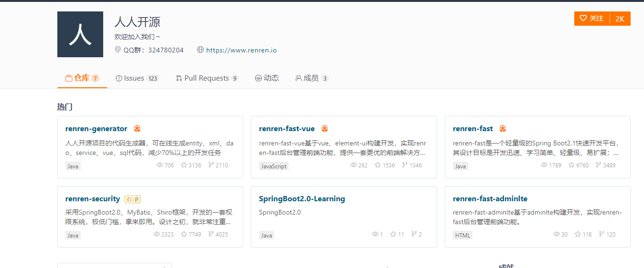This screenshot has width=644, height=268.
Task: Click the JavaScript language tag on renren-fast-vue
Action: pyautogui.click(x=274, y=166)
